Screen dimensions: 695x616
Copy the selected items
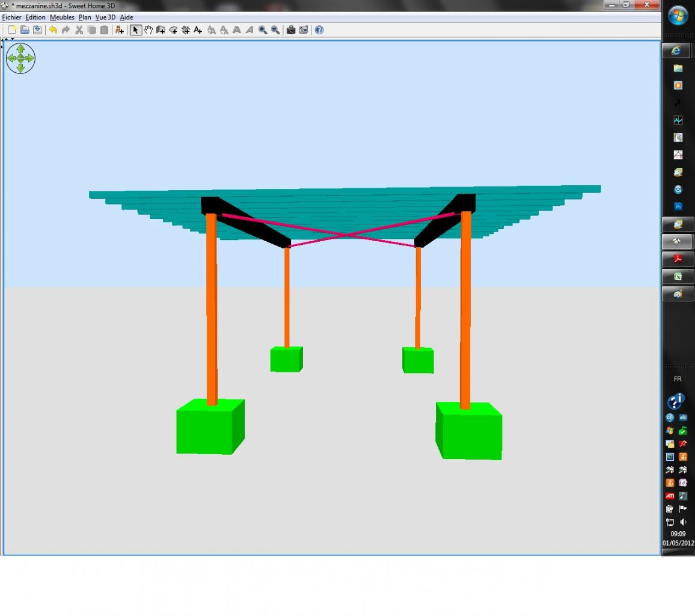tap(92, 29)
